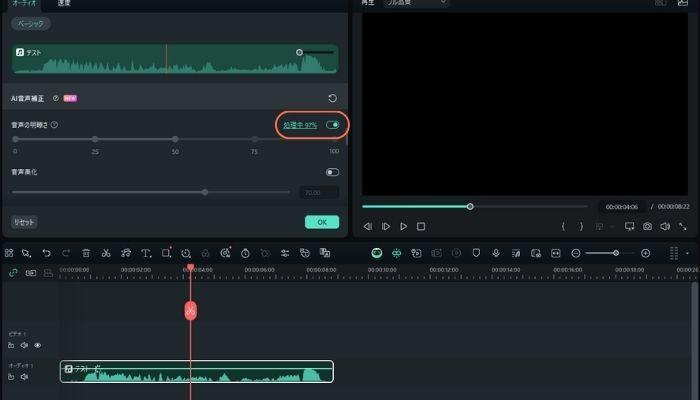Viewport: 700px width, 400px height.
Task: Enable the 音声美化 toggle
Action: [332, 172]
